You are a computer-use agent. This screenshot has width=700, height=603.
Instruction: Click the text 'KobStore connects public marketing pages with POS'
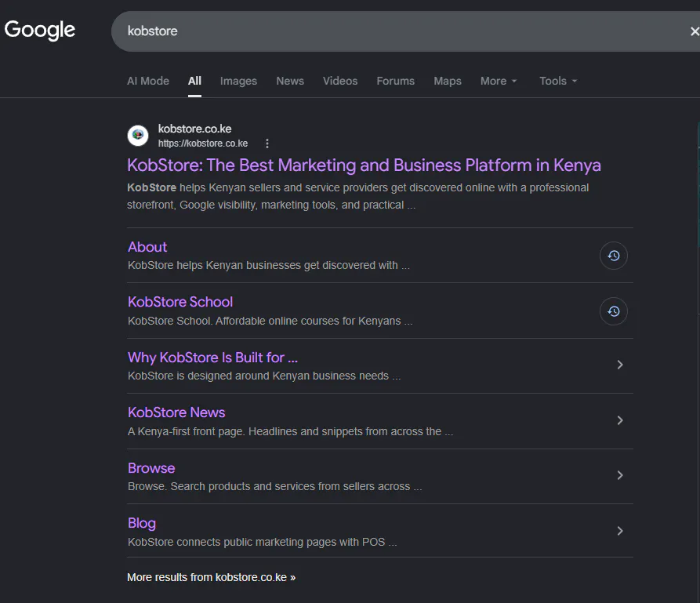(256, 543)
